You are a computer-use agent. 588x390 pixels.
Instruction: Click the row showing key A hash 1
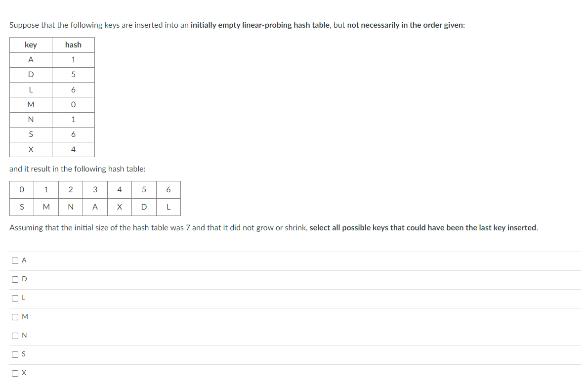click(x=52, y=59)
